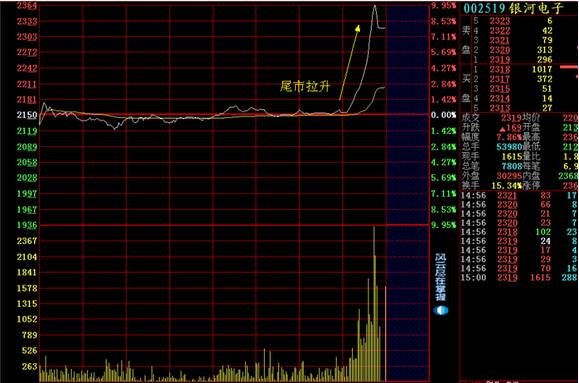
Task: Click the tallest yellow volume bar
Action: [x=374, y=304]
